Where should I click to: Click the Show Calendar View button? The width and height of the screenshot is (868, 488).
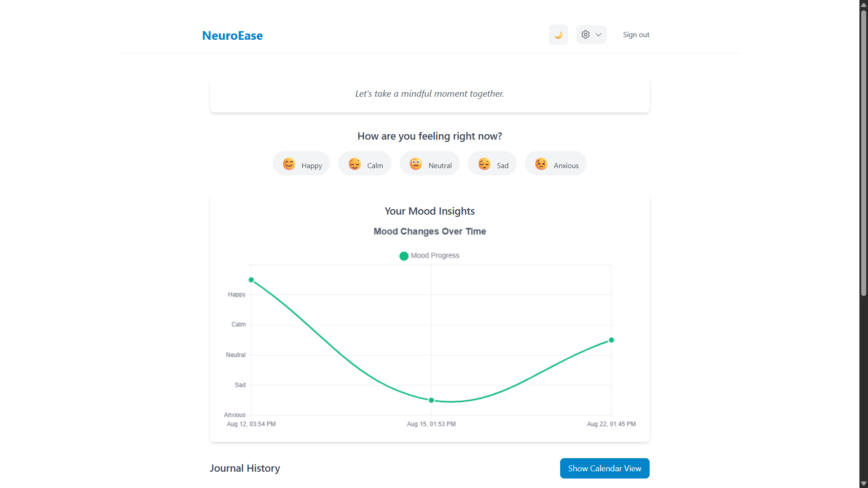pyautogui.click(x=604, y=468)
